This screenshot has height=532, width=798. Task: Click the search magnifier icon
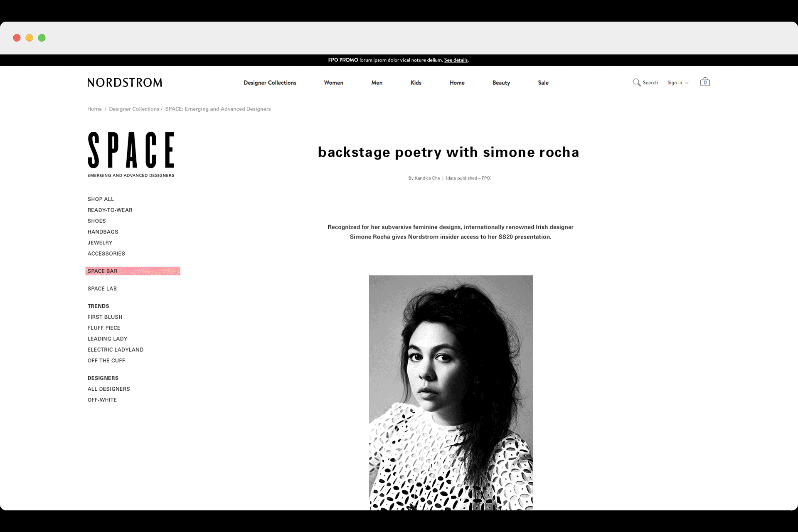pyautogui.click(x=636, y=83)
